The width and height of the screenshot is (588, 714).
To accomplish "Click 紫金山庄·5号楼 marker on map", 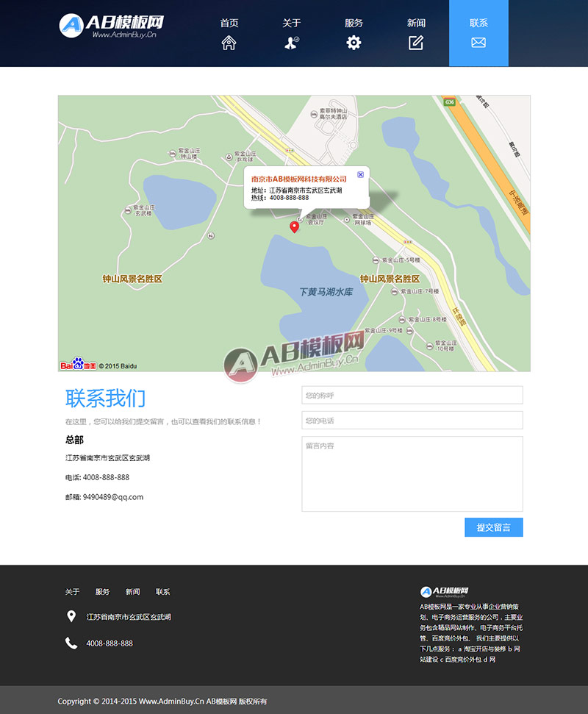I will 376,260.
